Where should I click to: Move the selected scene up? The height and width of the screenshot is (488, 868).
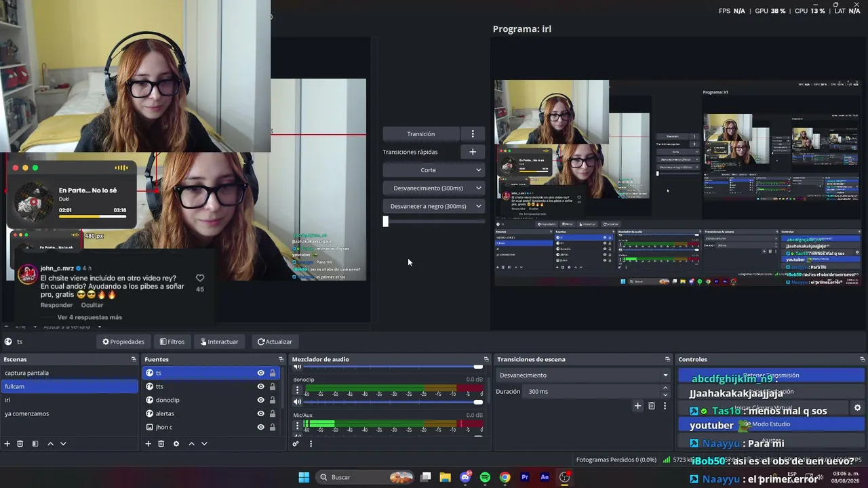pos(50,444)
